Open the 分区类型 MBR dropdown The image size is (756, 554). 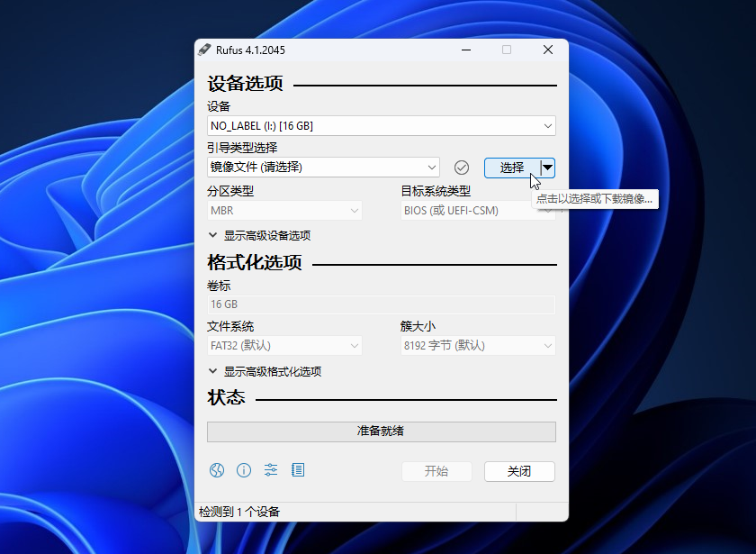[x=284, y=211]
